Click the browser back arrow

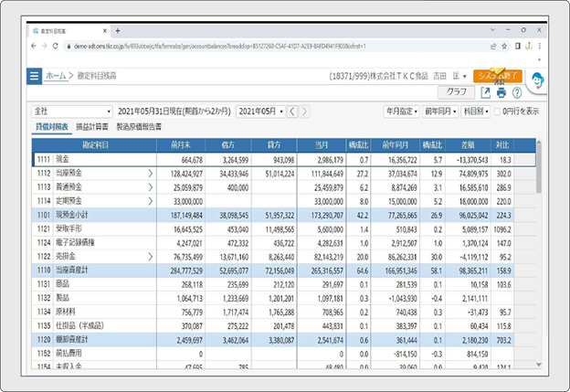(34, 47)
